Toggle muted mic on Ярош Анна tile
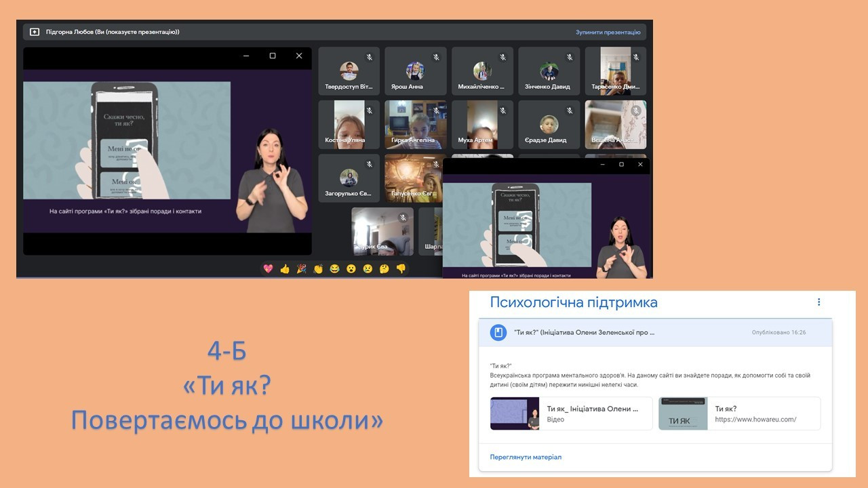 click(436, 58)
